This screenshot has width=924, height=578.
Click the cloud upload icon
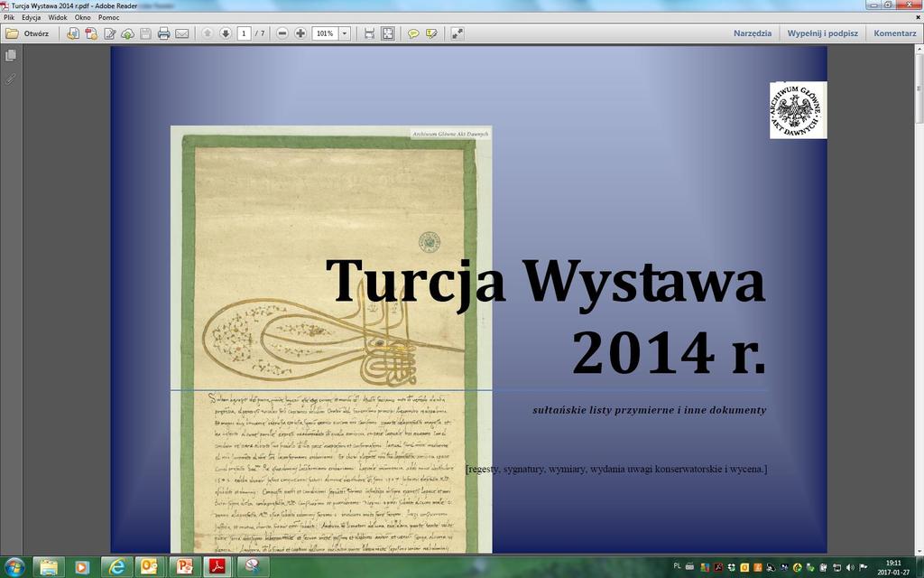[128, 33]
